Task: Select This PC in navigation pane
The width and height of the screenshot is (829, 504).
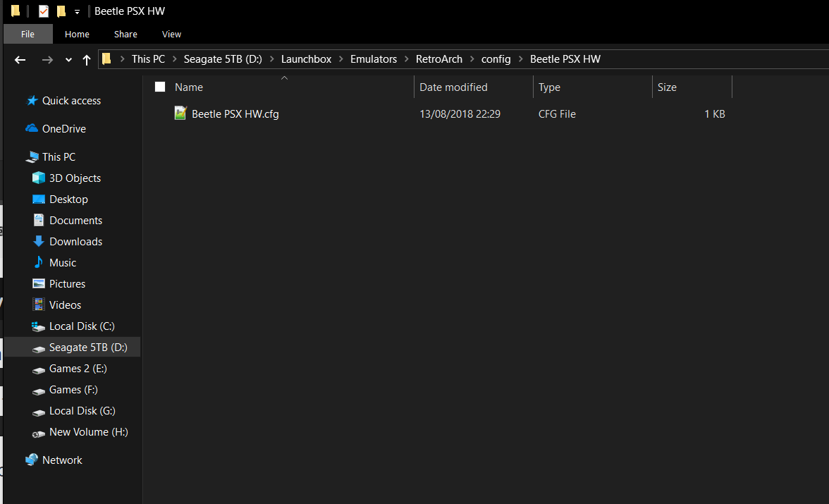Action: tap(59, 157)
